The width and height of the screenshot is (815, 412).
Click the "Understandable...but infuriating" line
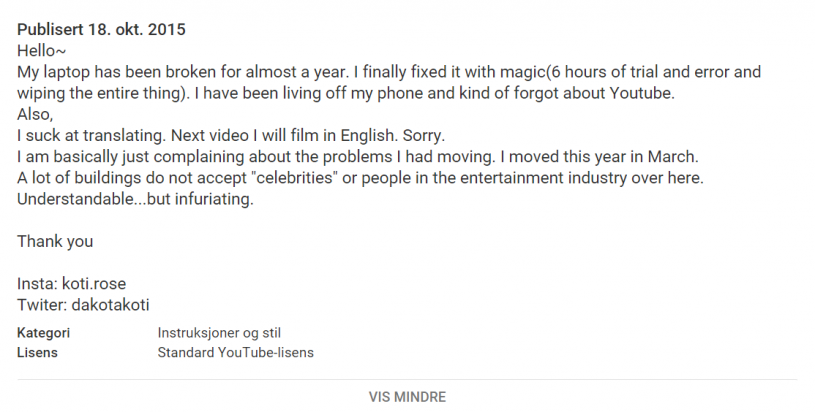136,199
